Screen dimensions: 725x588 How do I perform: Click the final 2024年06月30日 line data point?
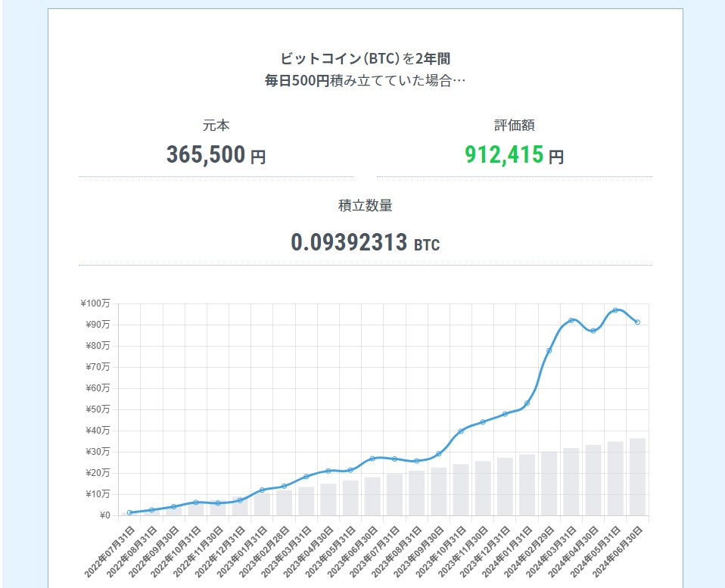[x=637, y=322]
